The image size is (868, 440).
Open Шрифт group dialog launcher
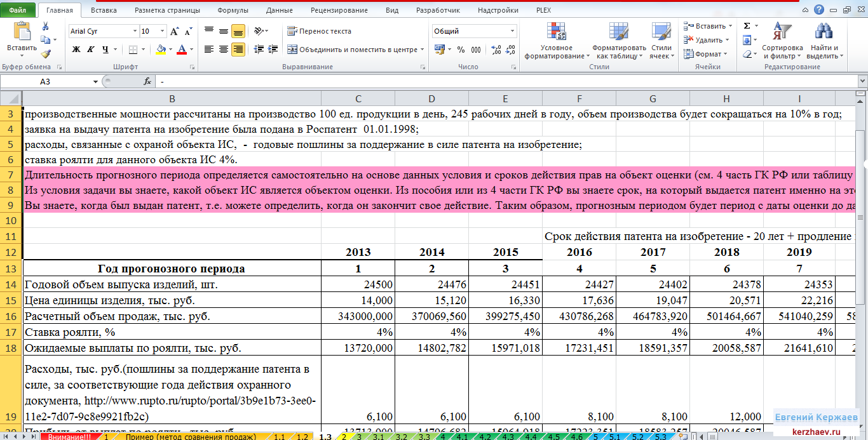tap(192, 67)
